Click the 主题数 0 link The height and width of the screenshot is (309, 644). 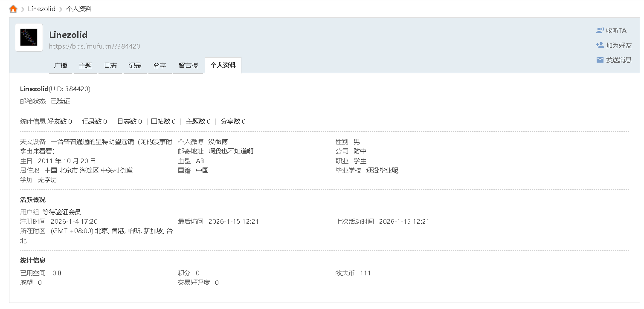point(198,121)
